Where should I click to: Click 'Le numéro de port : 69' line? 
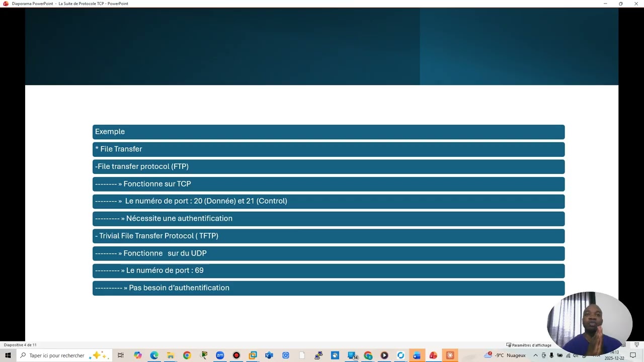coord(329,270)
